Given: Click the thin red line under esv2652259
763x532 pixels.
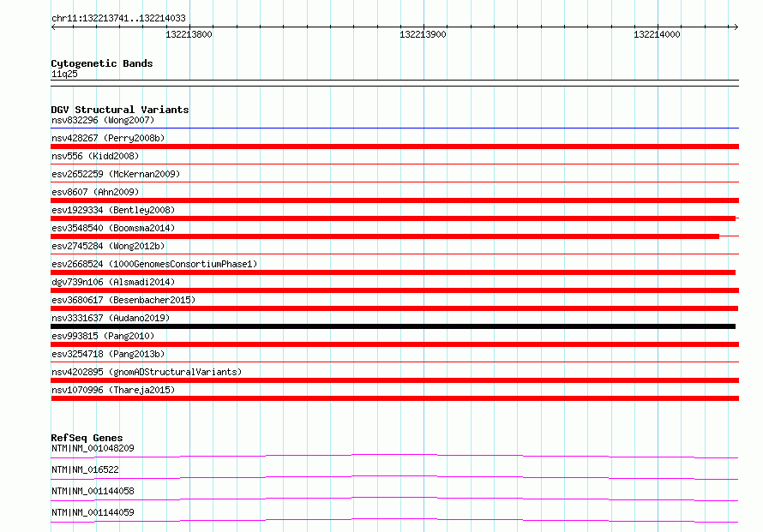Looking at the screenshot, I should (394, 182).
